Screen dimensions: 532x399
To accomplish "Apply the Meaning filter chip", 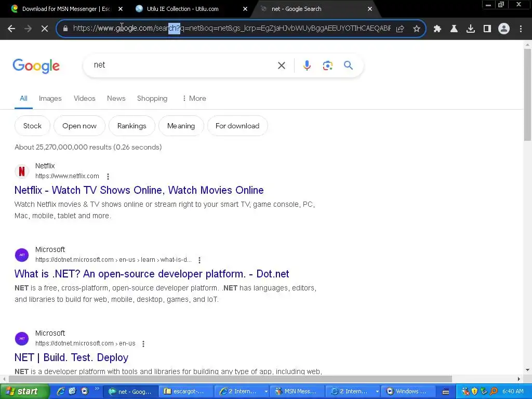I will (181, 126).
